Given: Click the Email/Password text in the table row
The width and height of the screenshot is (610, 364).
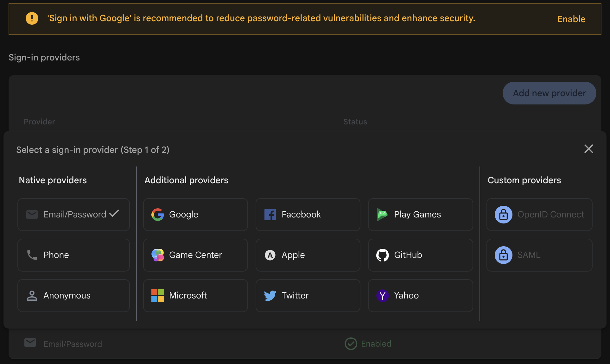Looking at the screenshot, I should pyautogui.click(x=73, y=344).
